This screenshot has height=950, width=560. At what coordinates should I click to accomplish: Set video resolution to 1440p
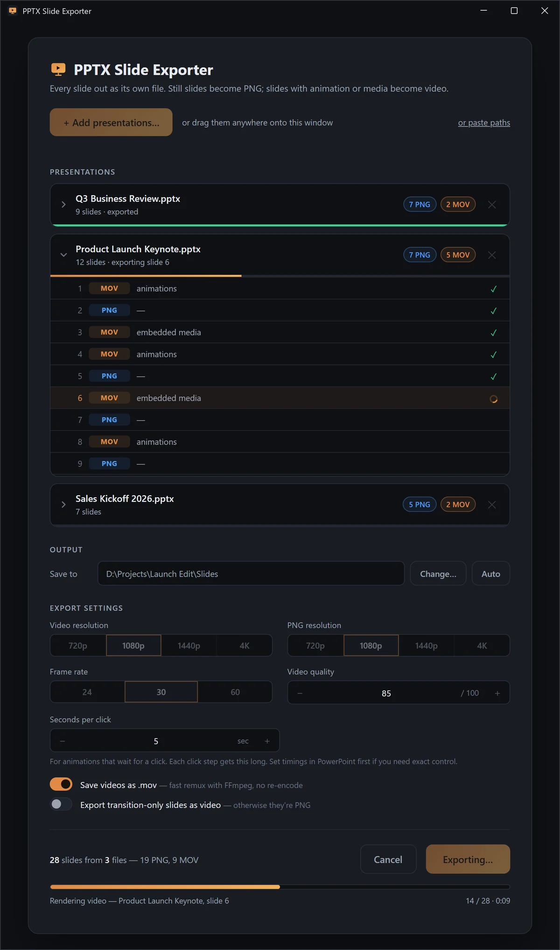(189, 646)
